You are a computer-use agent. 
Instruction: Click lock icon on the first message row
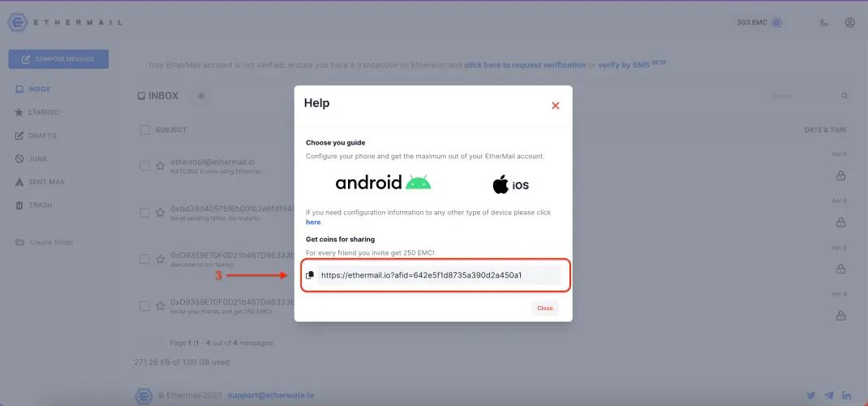pos(840,175)
